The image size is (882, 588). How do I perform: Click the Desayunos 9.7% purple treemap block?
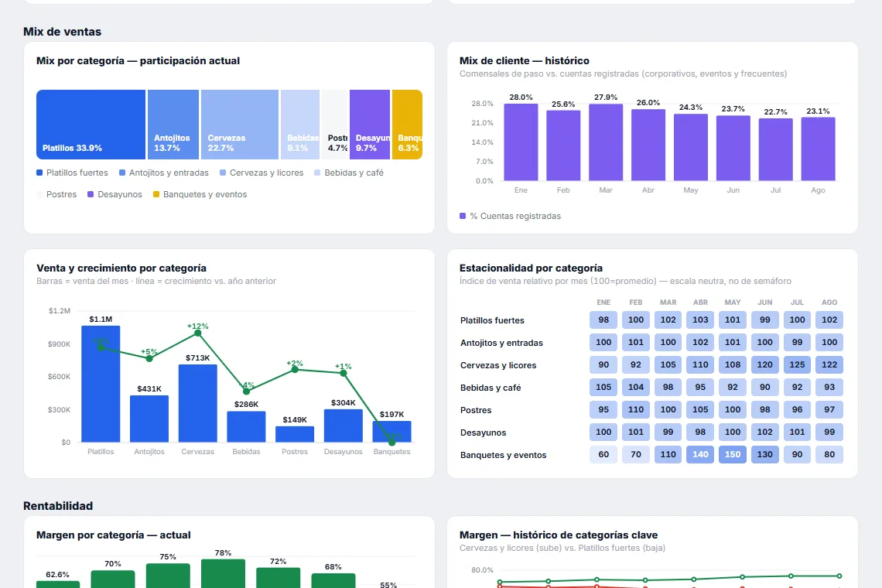pyautogui.click(x=370, y=125)
